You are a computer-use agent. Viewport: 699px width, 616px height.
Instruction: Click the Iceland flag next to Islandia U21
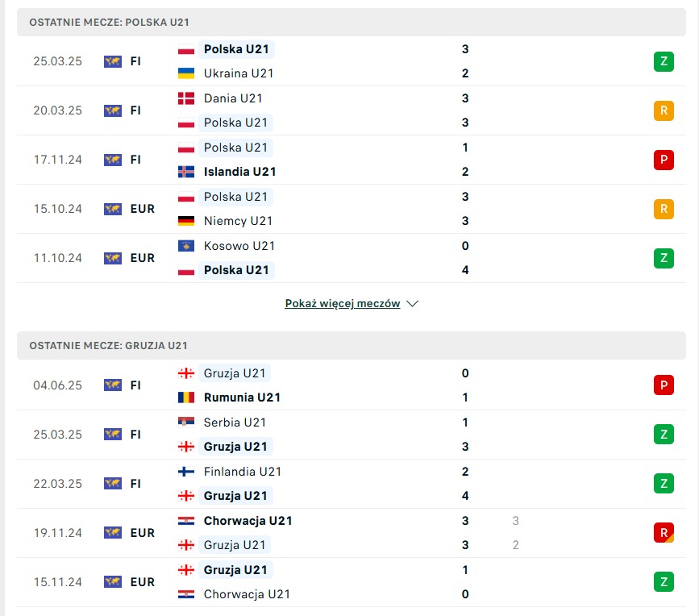pyautogui.click(x=186, y=172)
